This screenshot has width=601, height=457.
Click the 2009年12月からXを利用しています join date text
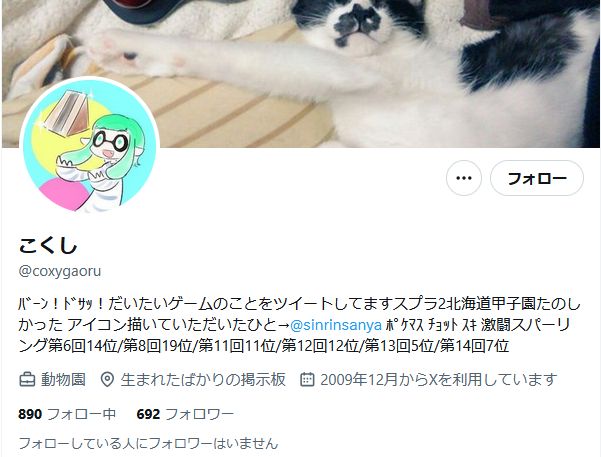[439, 380]
